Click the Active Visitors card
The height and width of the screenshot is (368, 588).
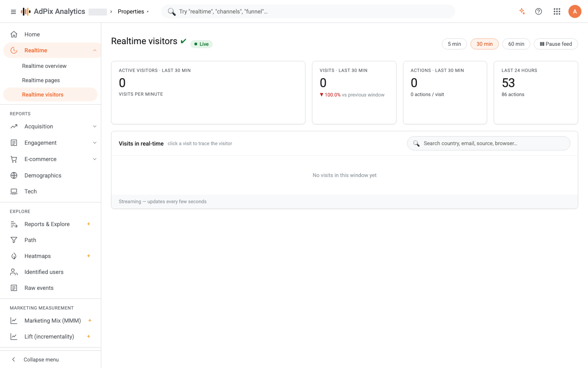(208, 92)
